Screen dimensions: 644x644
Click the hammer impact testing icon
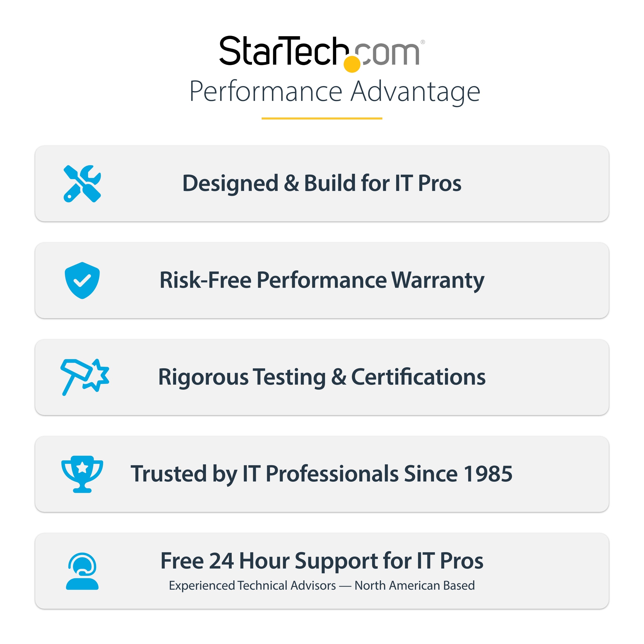(x=85, y=377)
